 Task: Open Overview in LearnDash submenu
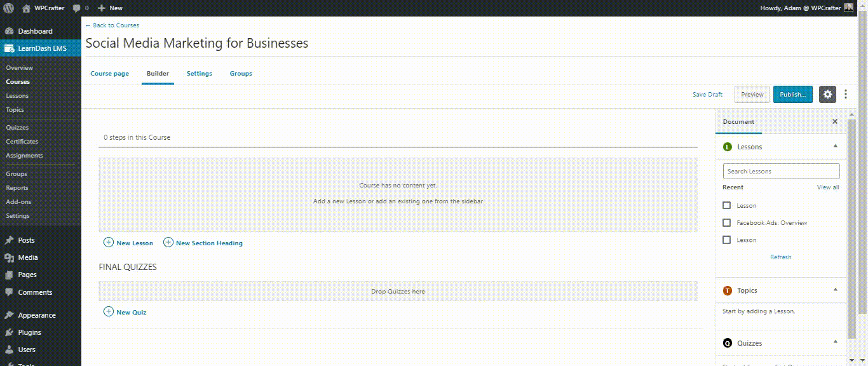click(x=20, y=68)
